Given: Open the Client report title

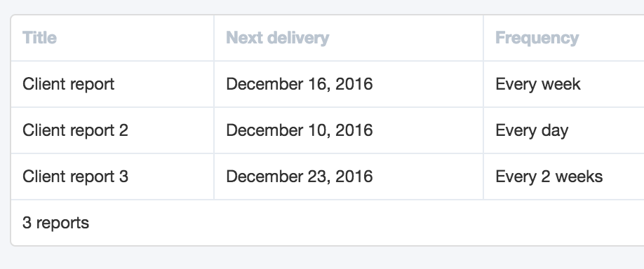Looking at the screenshot, I should (69, 84).
